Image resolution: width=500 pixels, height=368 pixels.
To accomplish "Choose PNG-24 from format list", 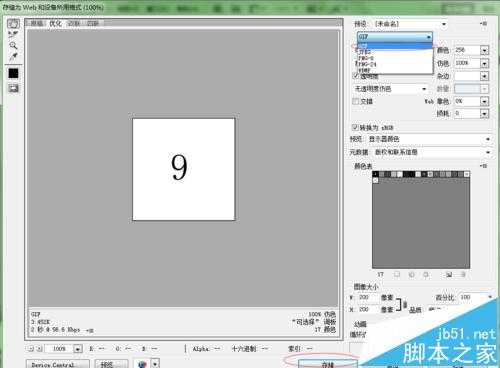I will point(395,64).
